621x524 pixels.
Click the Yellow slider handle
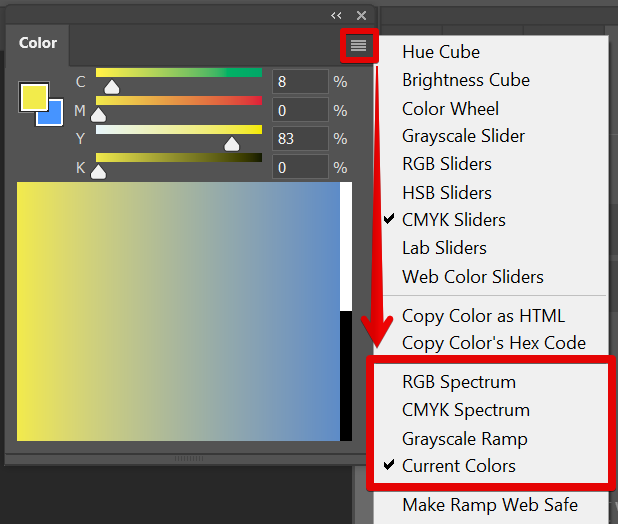[232, 144]
